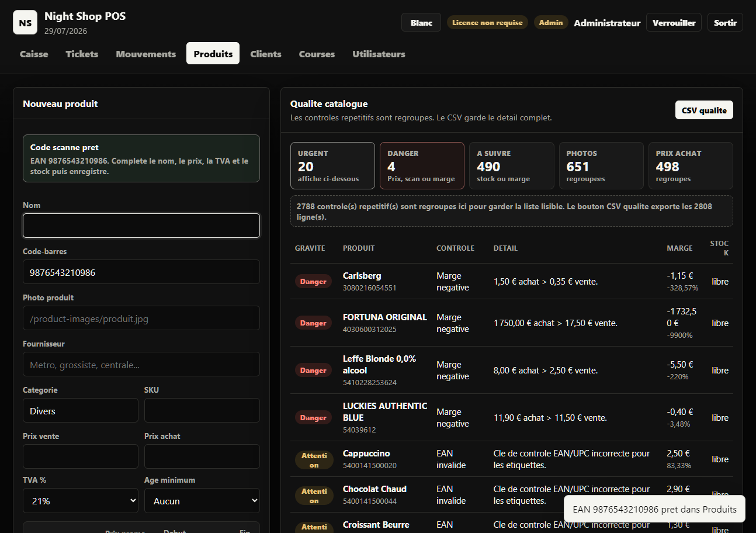The image size is (756, 533).
Task: Click the Admin badge
Action: point(551,23)
